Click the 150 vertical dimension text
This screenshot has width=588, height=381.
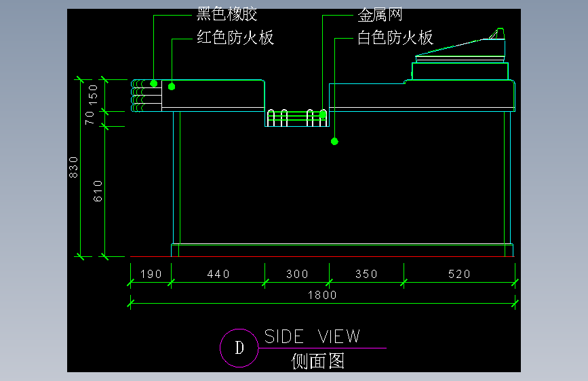93,94
